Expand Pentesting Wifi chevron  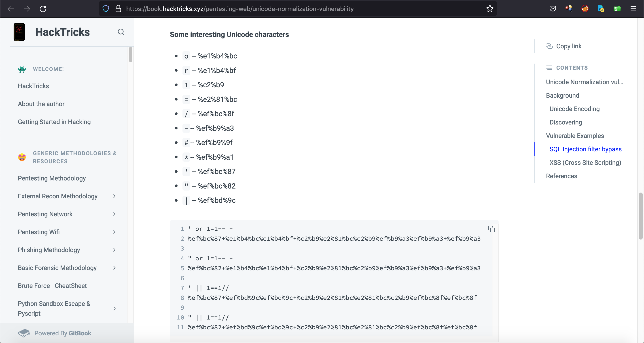click(x=114, y=232)
